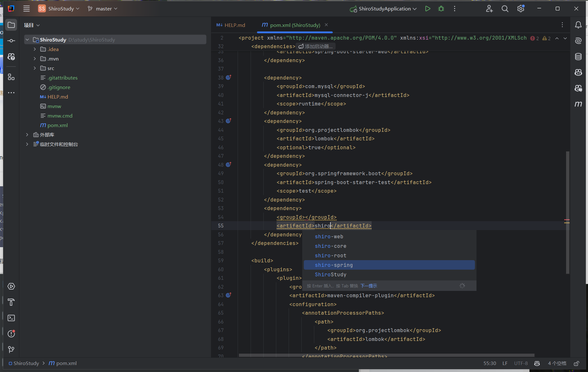Screen dimensions: 588x372
Task: Open Notifications bell panel
Action: (x=578, y=25)
